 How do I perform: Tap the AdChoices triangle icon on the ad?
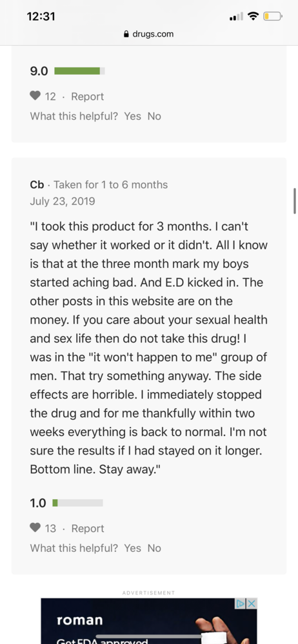(241, 603)
